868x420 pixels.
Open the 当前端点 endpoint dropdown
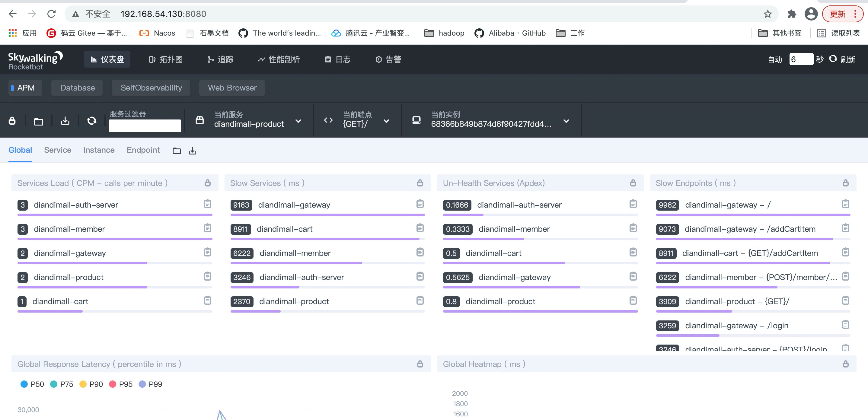click(386, 121)
